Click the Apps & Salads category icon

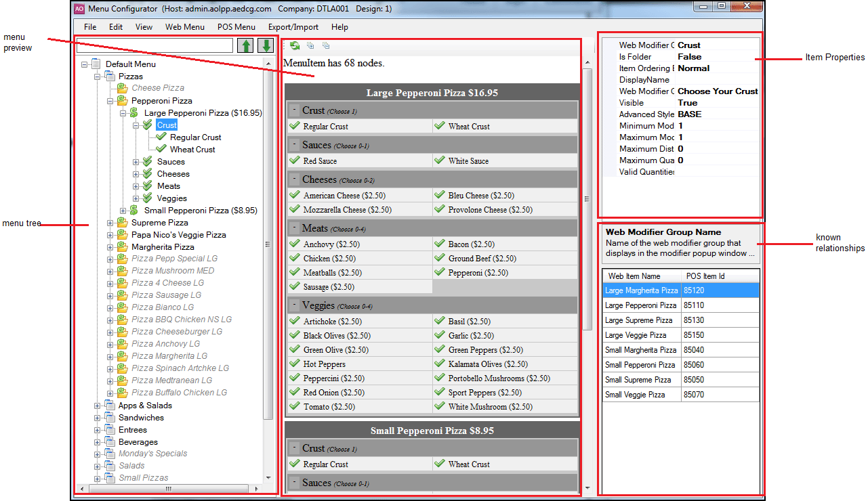(109, 406)
